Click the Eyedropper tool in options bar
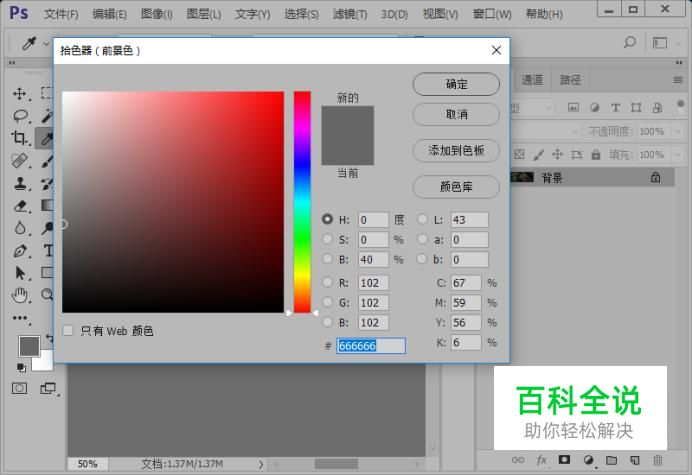The width and height of the screenshot is (692, 475). (x=29, y=43)
